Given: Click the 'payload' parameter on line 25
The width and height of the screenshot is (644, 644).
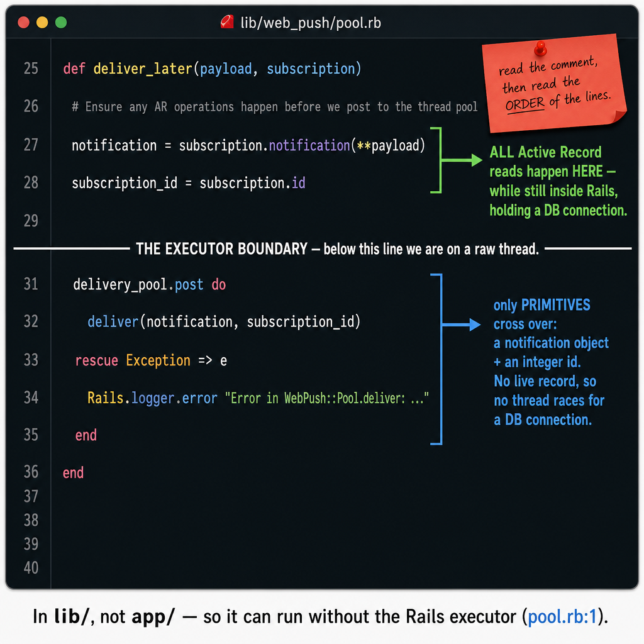Looking at the screenshot, I should [226, 69].
